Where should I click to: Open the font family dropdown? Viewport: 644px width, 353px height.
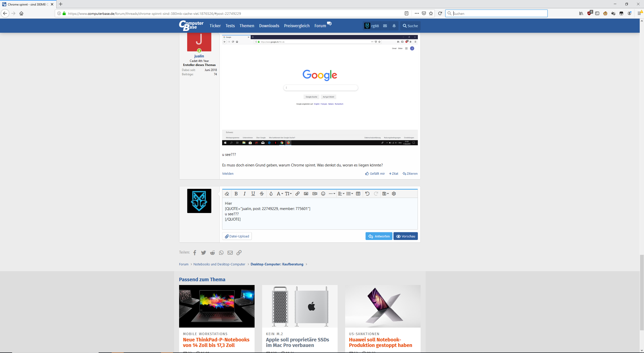pyautogui.click(x=280, y=194)
